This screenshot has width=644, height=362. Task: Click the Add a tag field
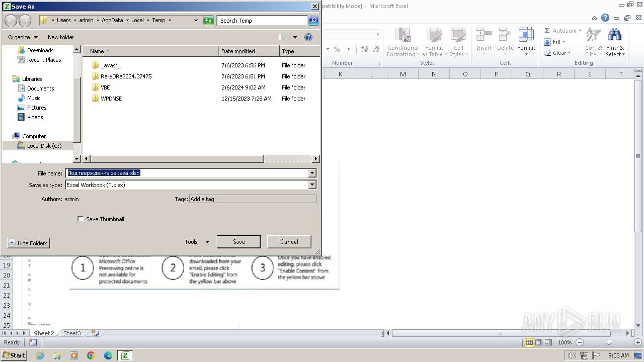253,199
